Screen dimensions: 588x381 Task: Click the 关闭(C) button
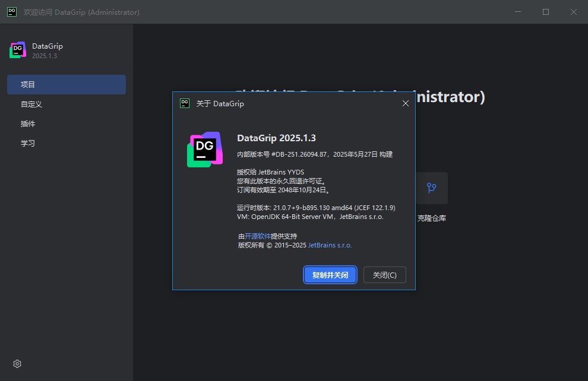click(384, 275)
